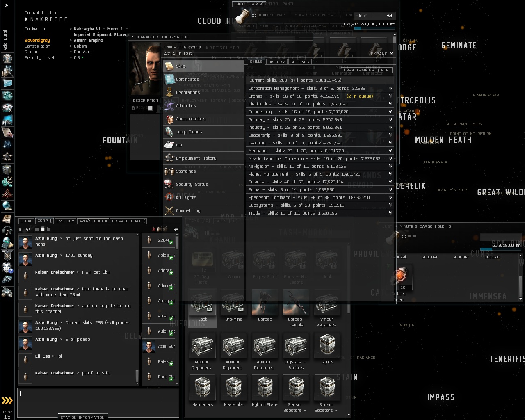Switch to the Settings tab in character sheet
This screenshot has height=420, width=525.
click(x=300, y=62)
